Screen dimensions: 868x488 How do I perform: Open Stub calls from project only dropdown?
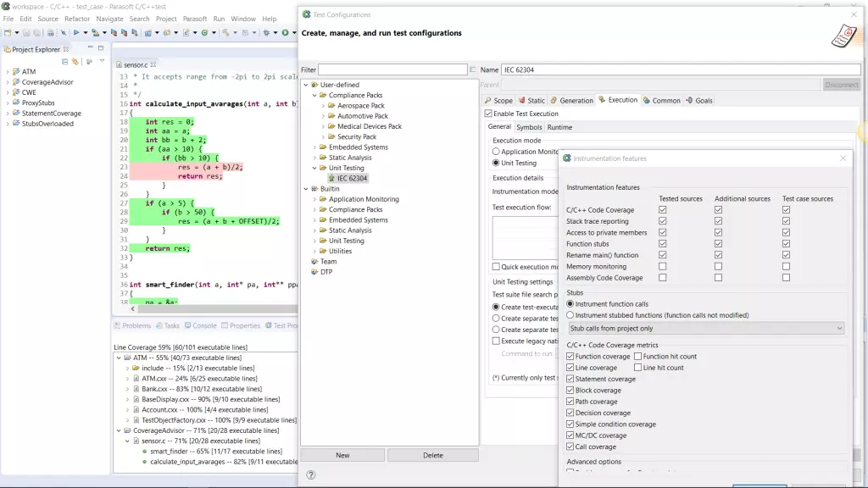[706, 328]
